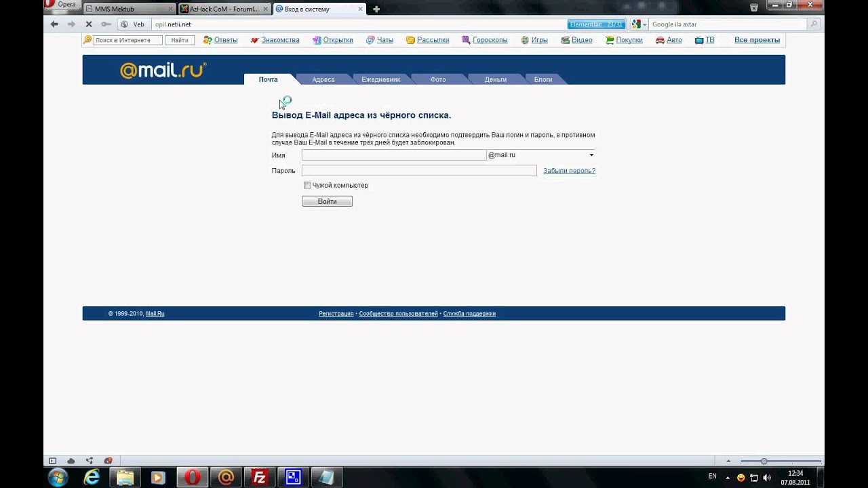Image resolution: width=868 pixels, height=488 pixels.
Task: Select the Блоги tab
Action: (542, 79)
